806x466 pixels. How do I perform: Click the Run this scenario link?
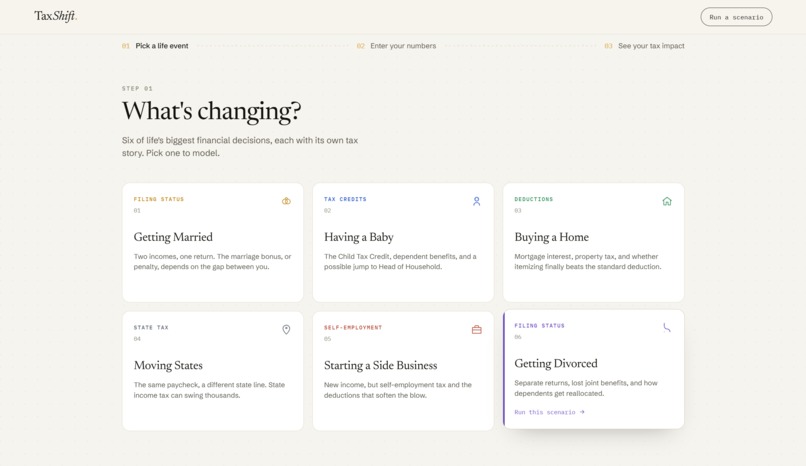549,412
